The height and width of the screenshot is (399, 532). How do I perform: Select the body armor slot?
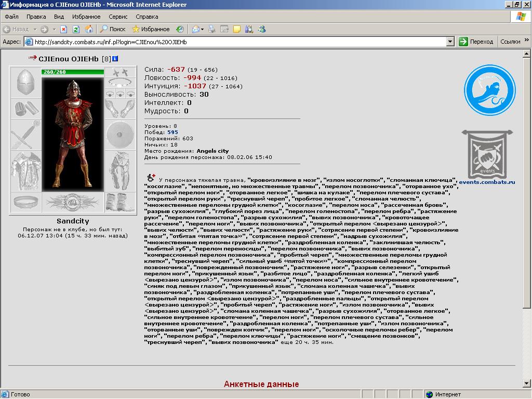(x=26, y=171)
